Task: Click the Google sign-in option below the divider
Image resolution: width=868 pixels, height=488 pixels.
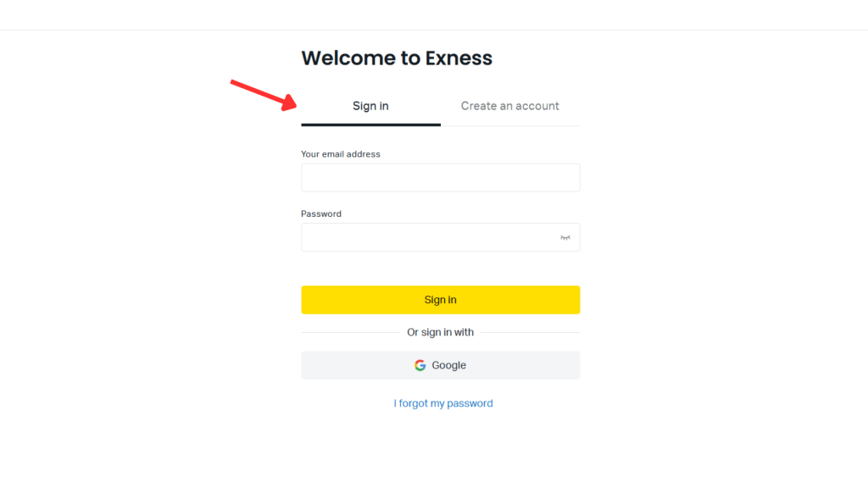Action: click(440, 365)
